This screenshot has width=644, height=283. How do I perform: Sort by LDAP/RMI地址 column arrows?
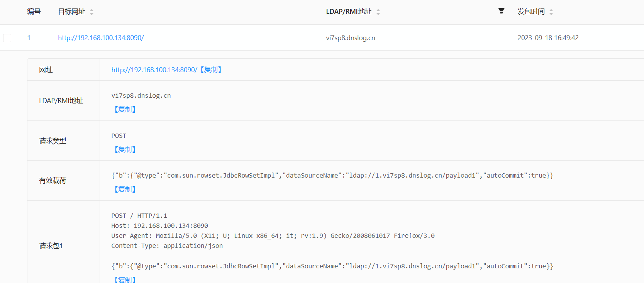point(378,12)
